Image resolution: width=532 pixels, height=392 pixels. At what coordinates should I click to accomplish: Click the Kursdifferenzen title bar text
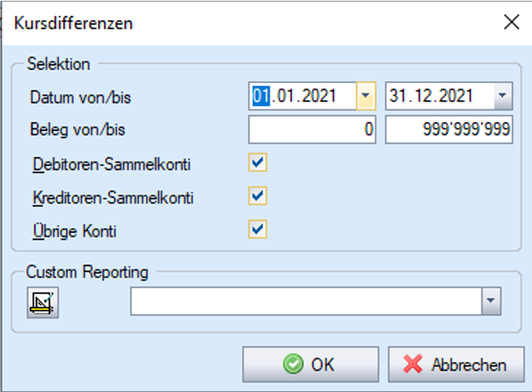(73, 22)
